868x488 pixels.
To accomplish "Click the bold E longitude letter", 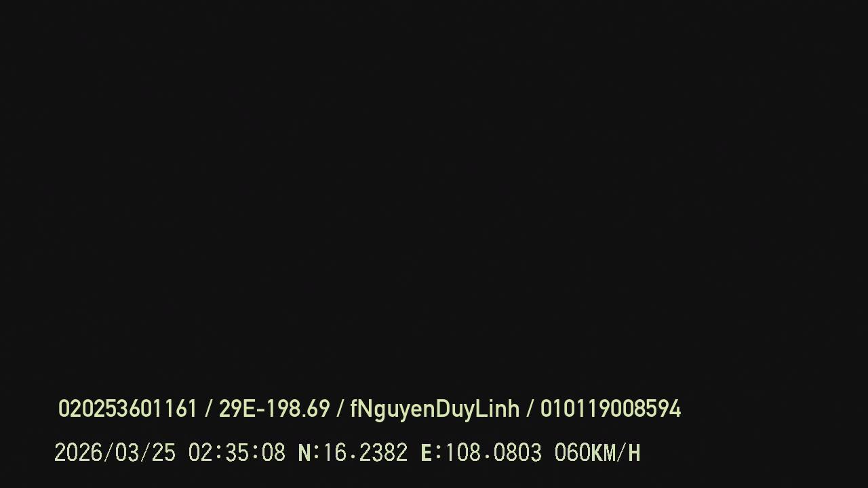I will click(427, 453).
